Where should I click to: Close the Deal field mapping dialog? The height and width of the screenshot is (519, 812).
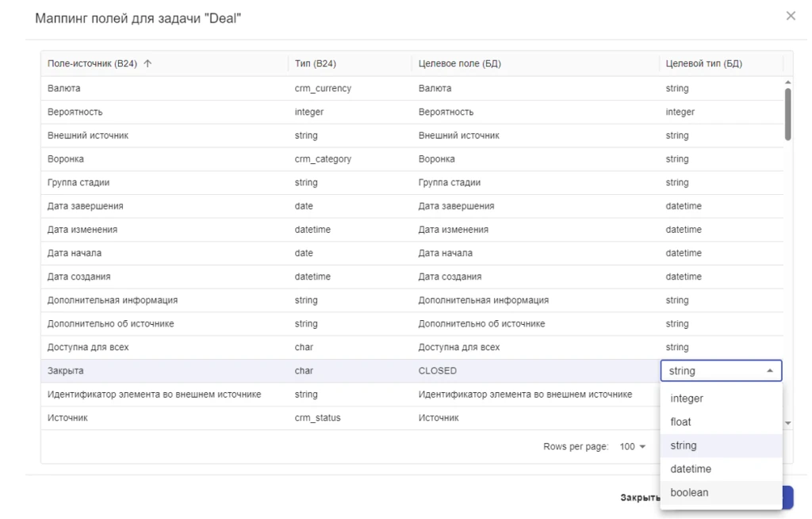pyautogui.click(x=790, y=16)
